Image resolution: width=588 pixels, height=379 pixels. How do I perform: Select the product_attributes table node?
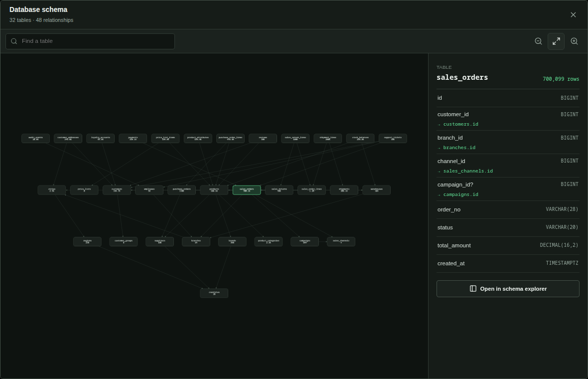click(198, 139)
